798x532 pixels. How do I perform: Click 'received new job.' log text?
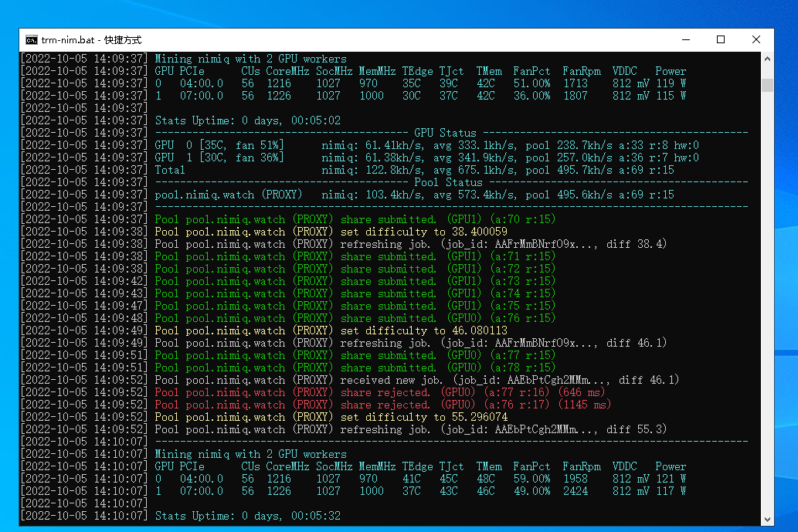[x=392, y=380]
